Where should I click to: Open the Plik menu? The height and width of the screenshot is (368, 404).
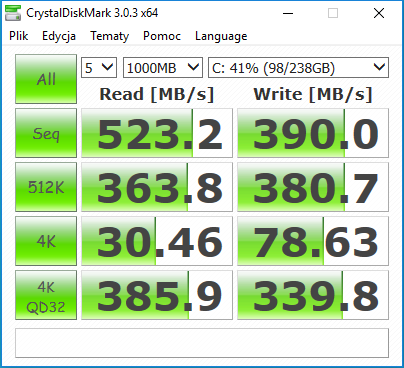(19, 36)
